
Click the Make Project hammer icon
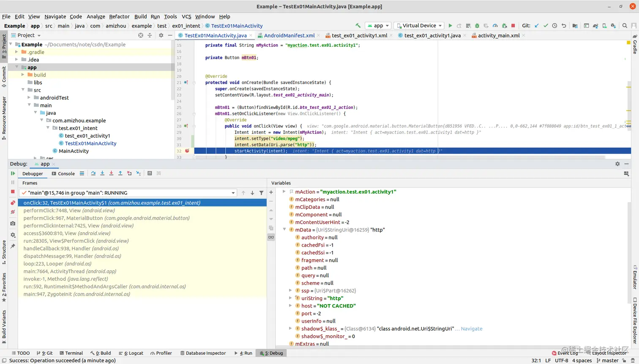coord(358,26)
